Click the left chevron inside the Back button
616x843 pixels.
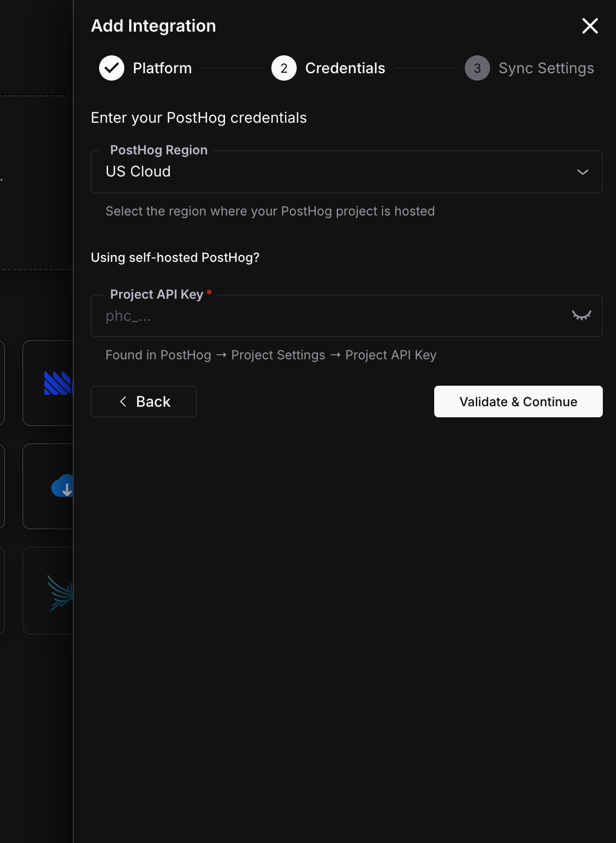pyautogui.click(x=123, y=401)
